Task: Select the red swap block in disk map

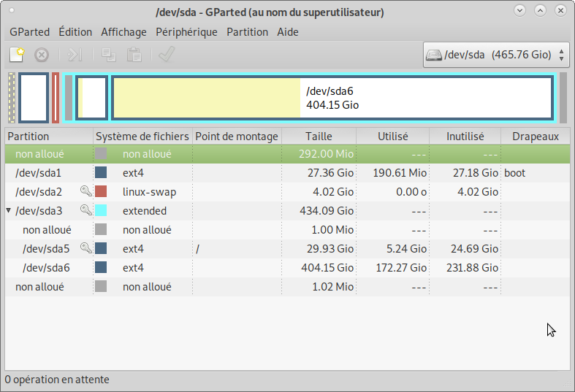Action: pos(56,98)
